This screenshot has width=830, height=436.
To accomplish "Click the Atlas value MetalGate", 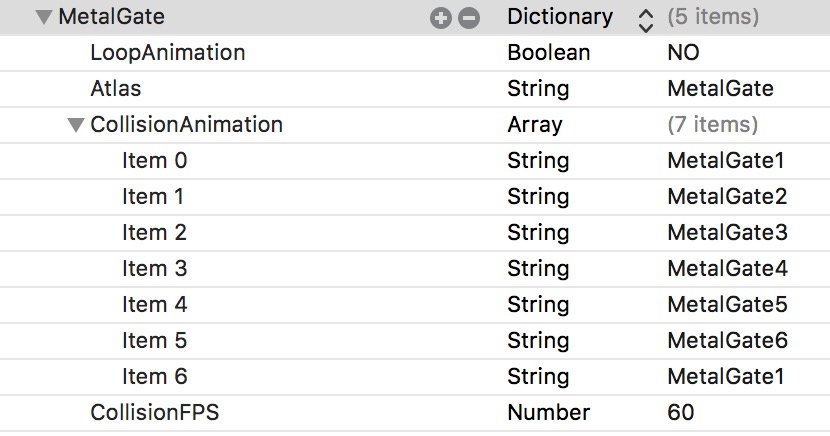I will tap(720, 89).
